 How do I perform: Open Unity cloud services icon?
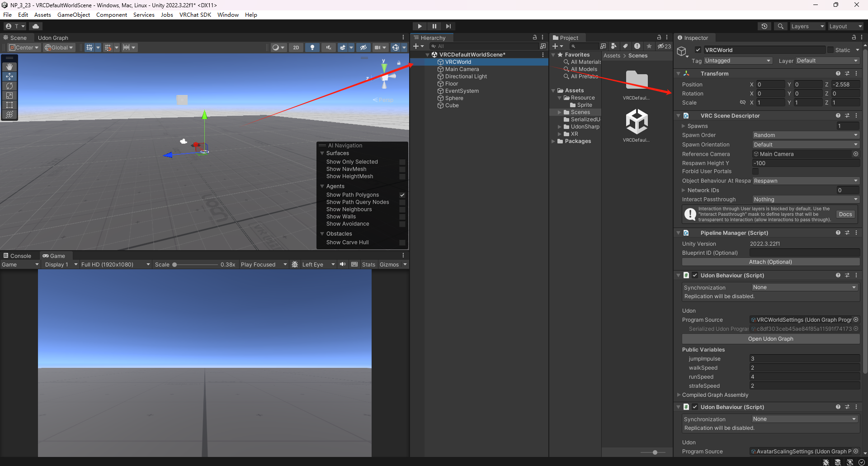36,26
